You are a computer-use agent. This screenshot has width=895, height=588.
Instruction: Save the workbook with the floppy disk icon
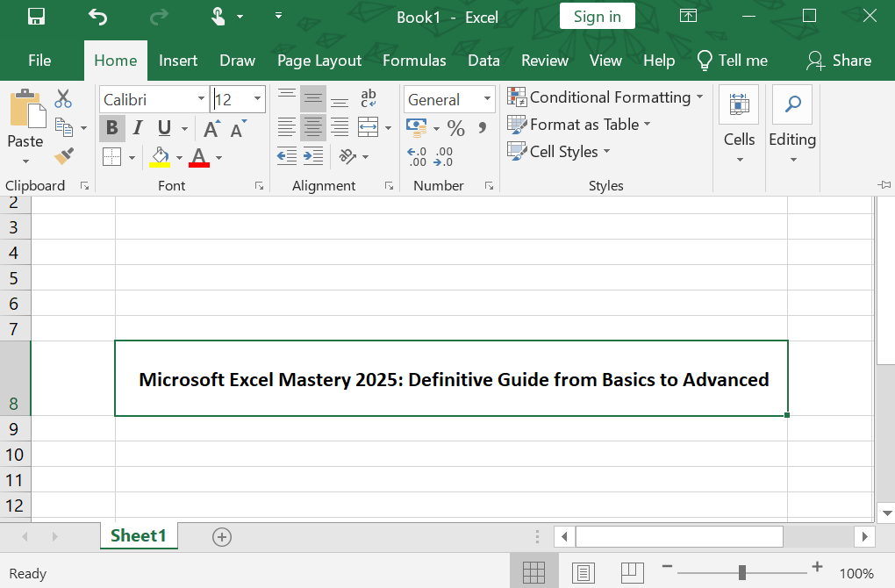click(37, 16)
